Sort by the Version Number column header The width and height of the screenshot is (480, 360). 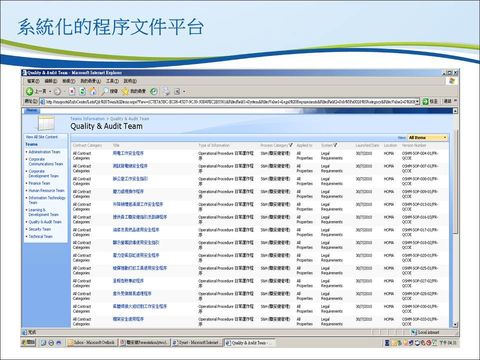click(414, 145)
